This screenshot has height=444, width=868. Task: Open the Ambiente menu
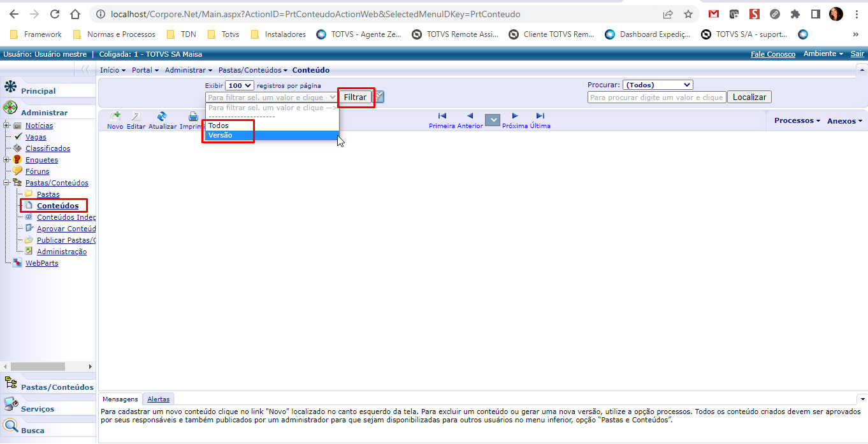823,54
